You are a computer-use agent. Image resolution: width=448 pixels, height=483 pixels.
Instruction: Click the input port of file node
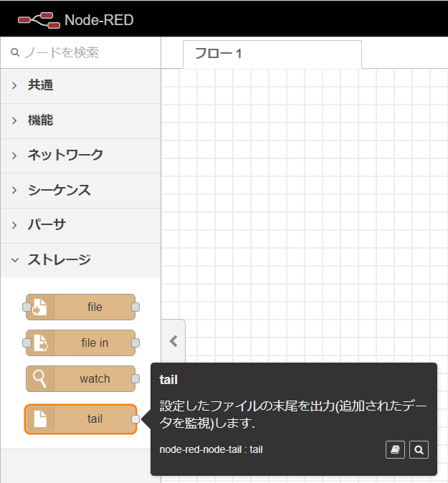(27, 307)
